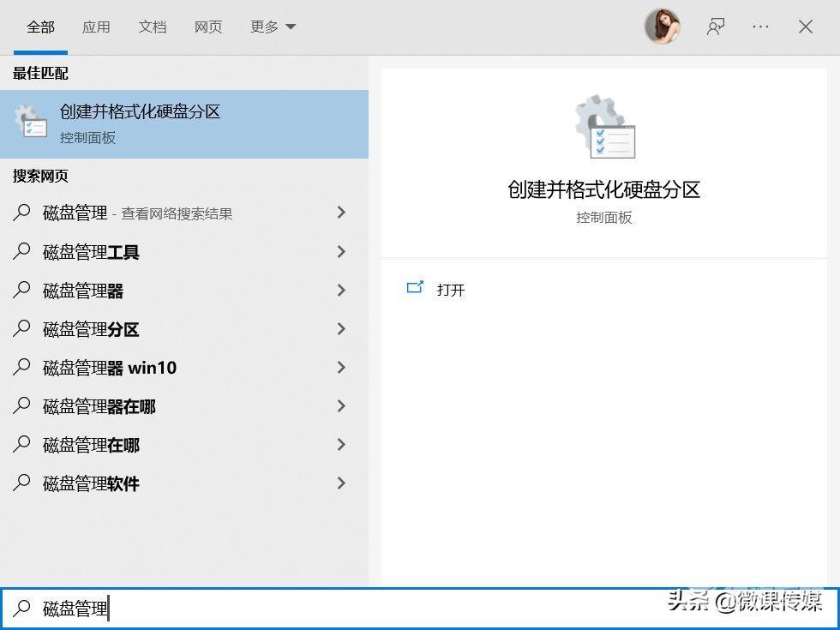This screenshot has width=840, height=630.
Task: Click the gear icon of the best match
Action: [31, 121]
